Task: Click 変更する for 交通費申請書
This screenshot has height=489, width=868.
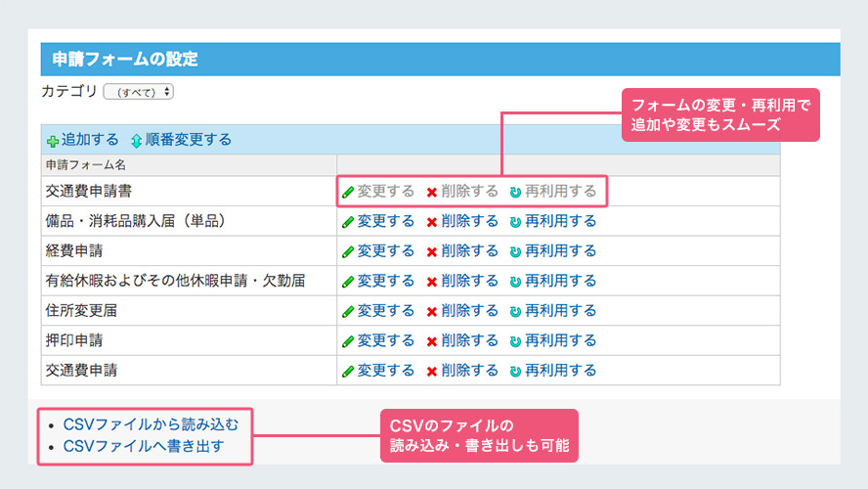Action: (x=385, y=192)
